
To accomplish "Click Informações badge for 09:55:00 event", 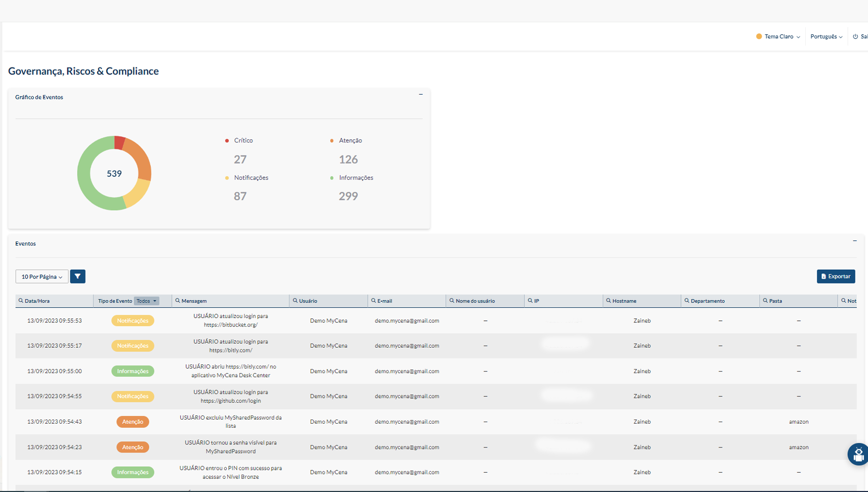I will pyautogui.click(x=133, y=371).
